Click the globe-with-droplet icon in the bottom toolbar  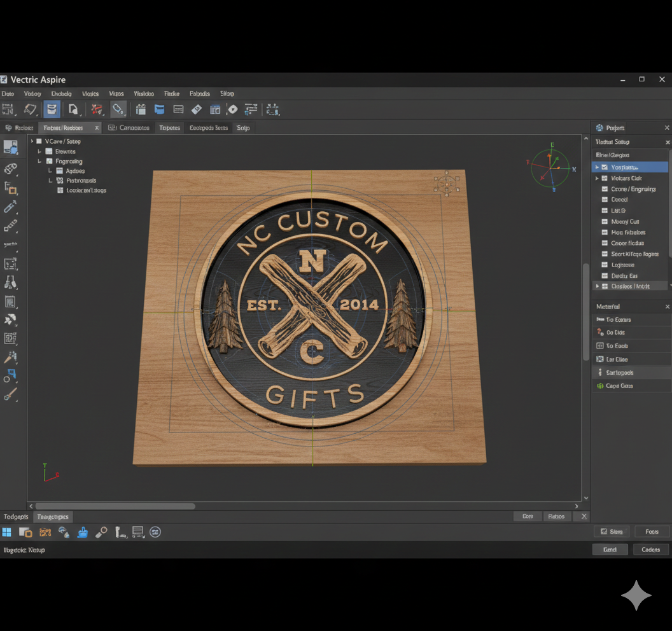tap(64, 532)
